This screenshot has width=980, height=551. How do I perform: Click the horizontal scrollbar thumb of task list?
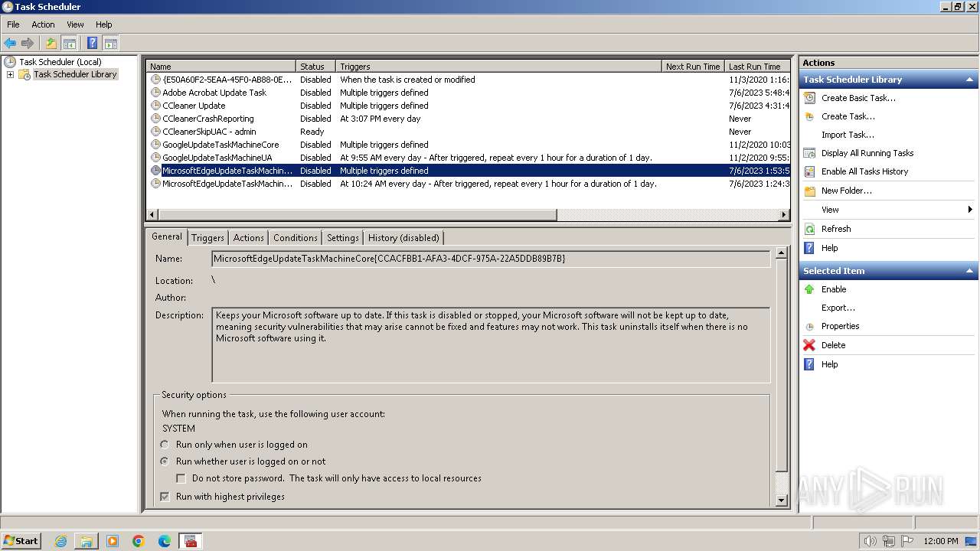(x=357, y=215)
